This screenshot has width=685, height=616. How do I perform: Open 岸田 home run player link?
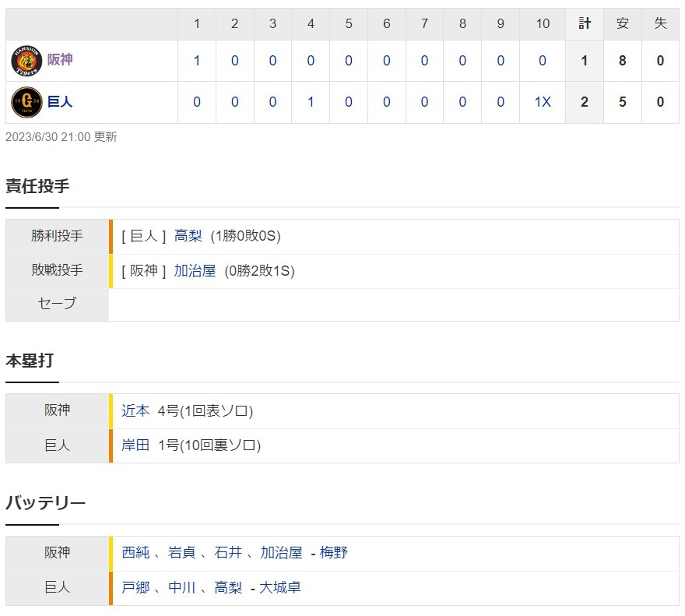click(135, 445)
